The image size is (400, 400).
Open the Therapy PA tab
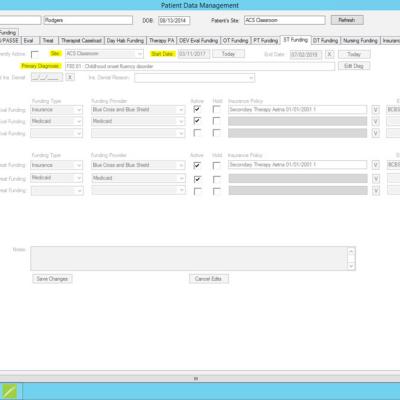click(x=162, y=40)
